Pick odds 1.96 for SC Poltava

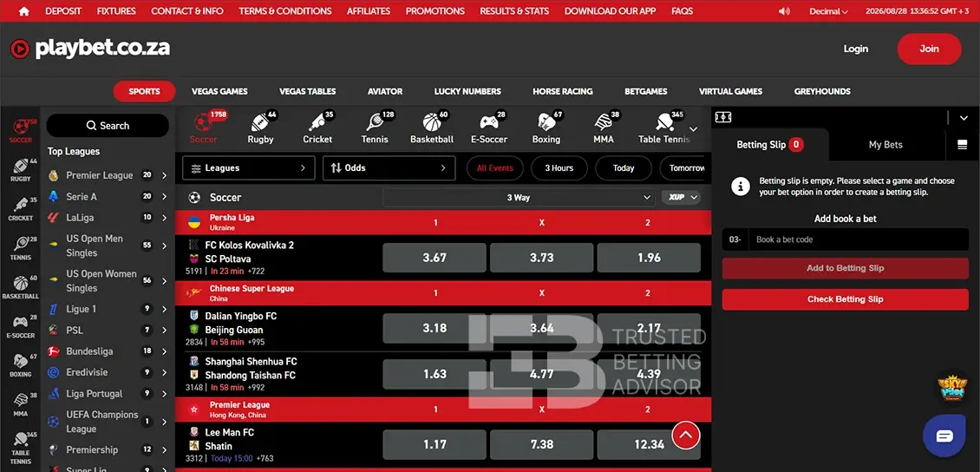649,258
